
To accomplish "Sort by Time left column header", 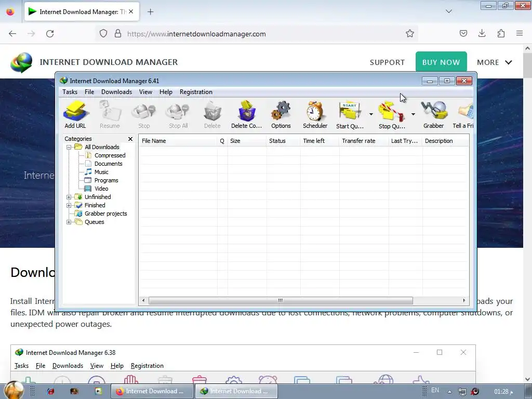I will [x=320, y=141].
